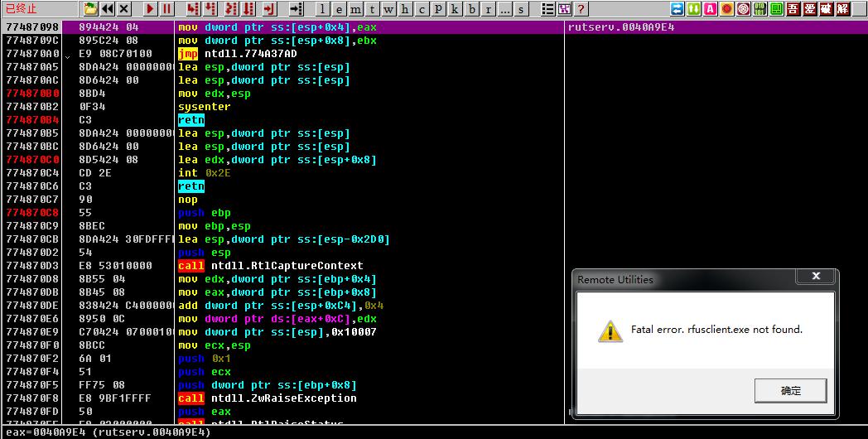This screenshot has height=439, width=868.
Task: Click the Step over toolbar icon
Action: 210,9
